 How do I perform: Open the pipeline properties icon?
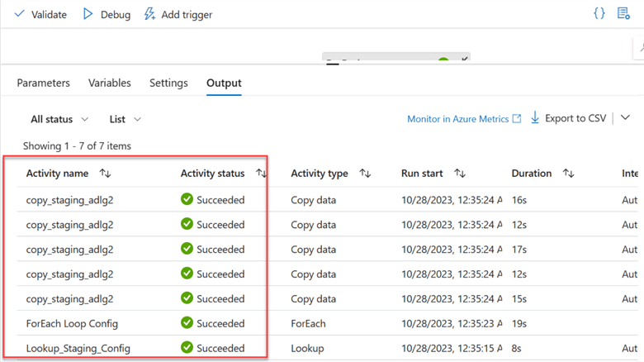[623, 13]
